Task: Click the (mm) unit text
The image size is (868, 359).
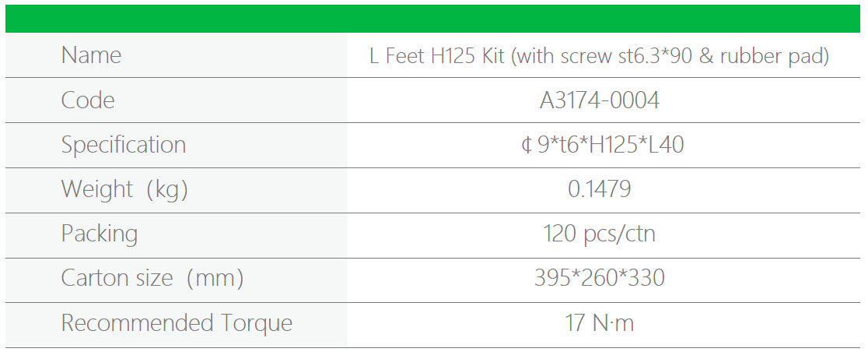Action: click(215, 278)
